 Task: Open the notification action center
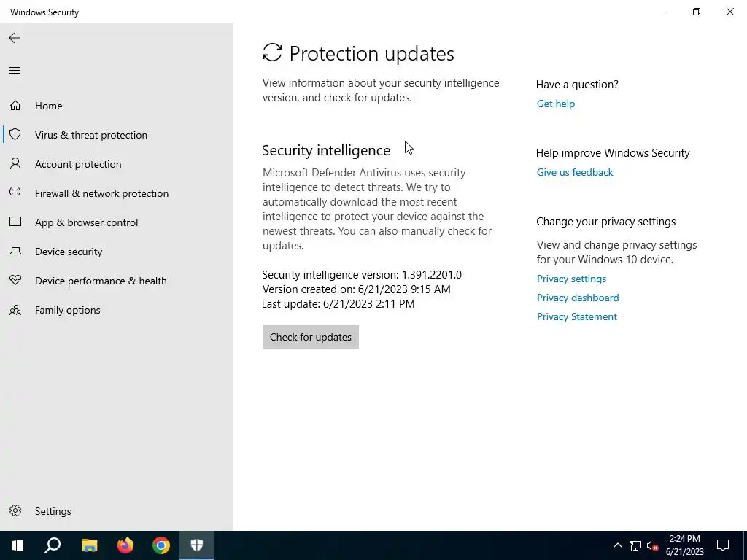click(723, 545)
